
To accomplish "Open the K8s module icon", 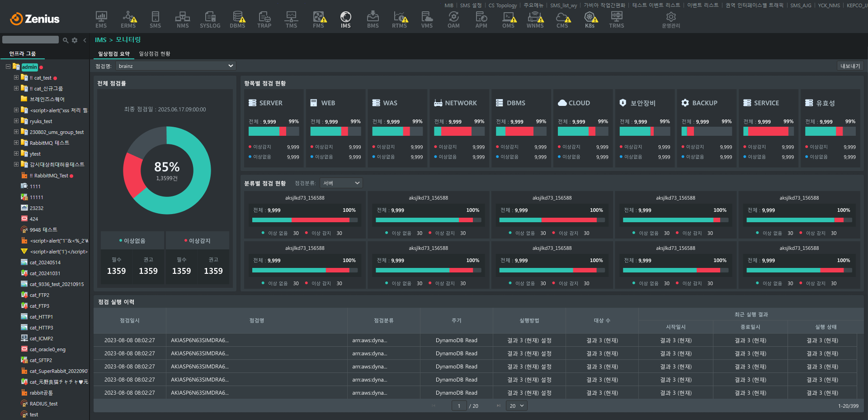I will [x=590, y=19].
